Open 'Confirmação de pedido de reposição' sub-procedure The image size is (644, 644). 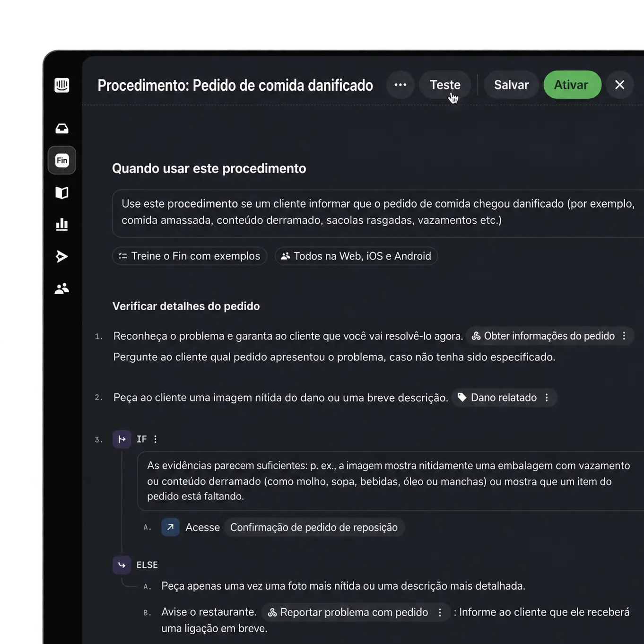click(314, 527)
